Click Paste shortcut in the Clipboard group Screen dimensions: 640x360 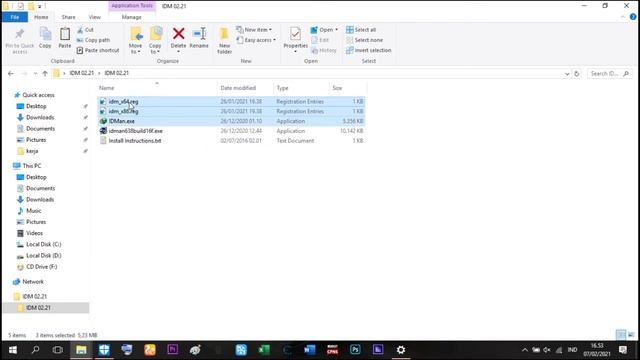coord(98,50)
